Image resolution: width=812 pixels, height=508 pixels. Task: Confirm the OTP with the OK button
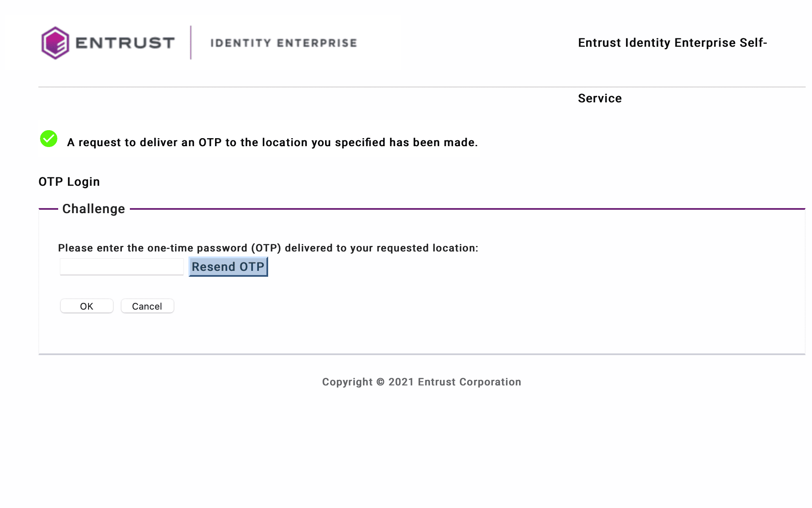(87, 306)
